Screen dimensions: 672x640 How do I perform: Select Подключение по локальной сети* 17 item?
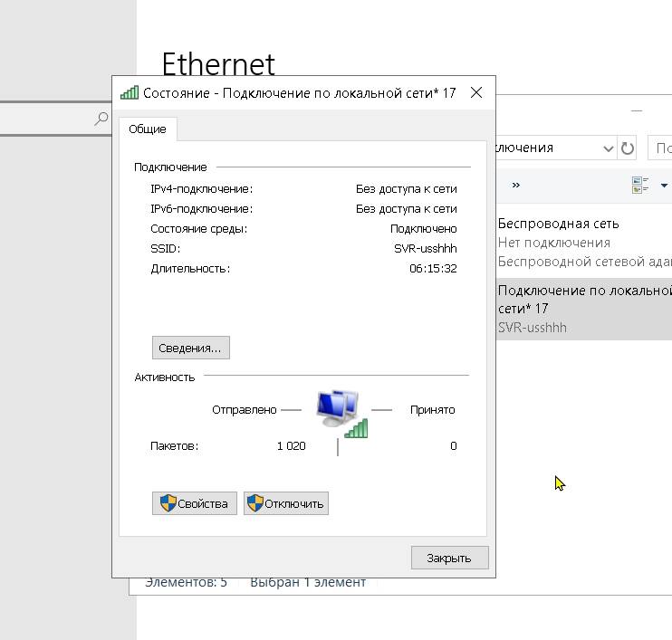(x=584, y=309)
